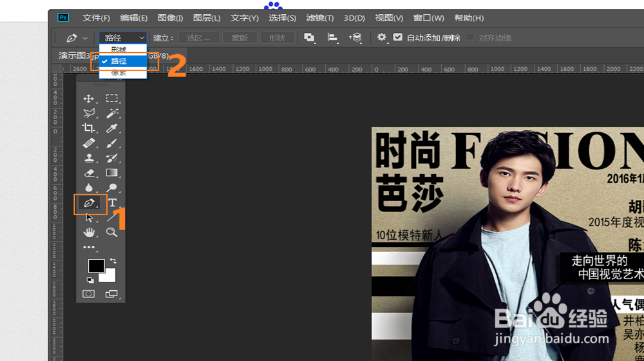Select the Zoom magnifier tool

point(111,232)
